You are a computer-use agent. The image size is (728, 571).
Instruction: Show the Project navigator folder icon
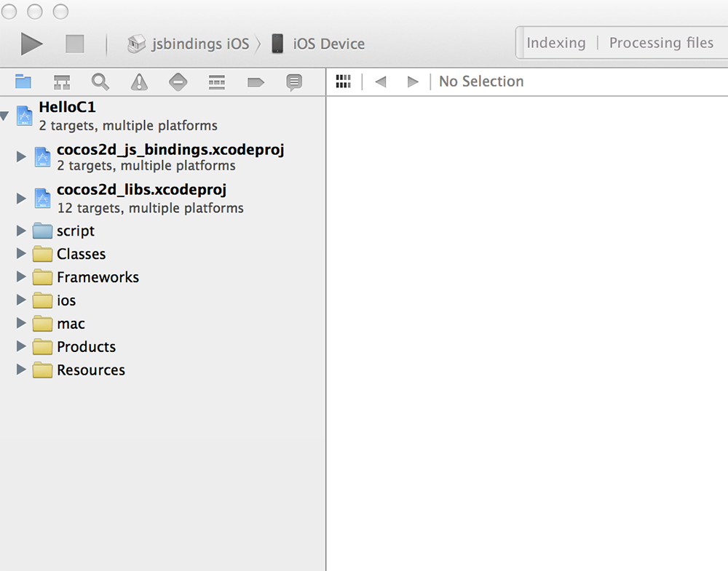click(23, 81)
